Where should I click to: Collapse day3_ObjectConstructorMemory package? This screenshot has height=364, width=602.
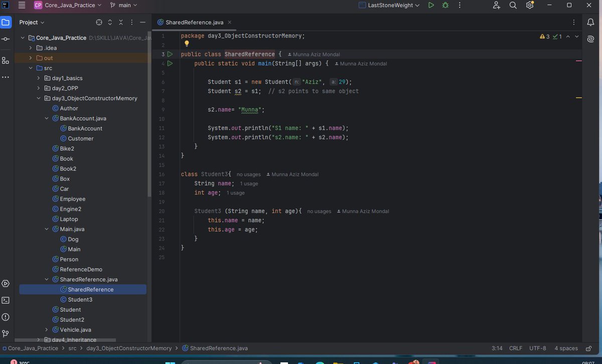[x=39, y=98]
